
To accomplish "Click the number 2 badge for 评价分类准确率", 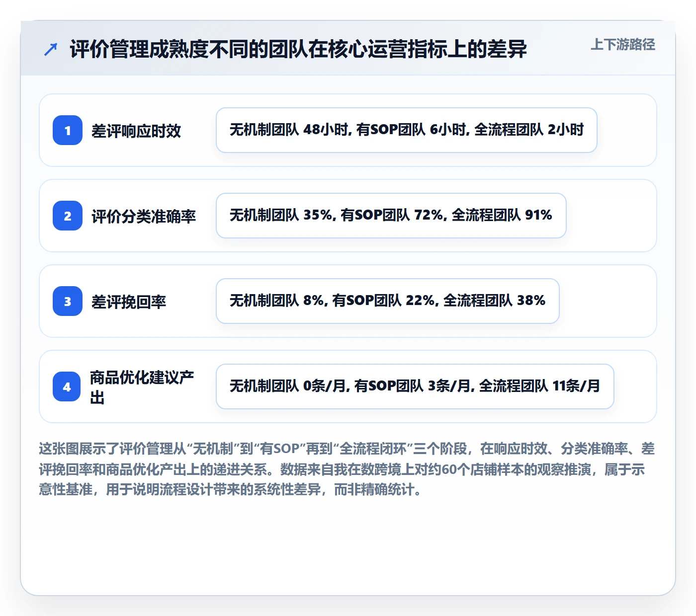I will coord(68,216).
